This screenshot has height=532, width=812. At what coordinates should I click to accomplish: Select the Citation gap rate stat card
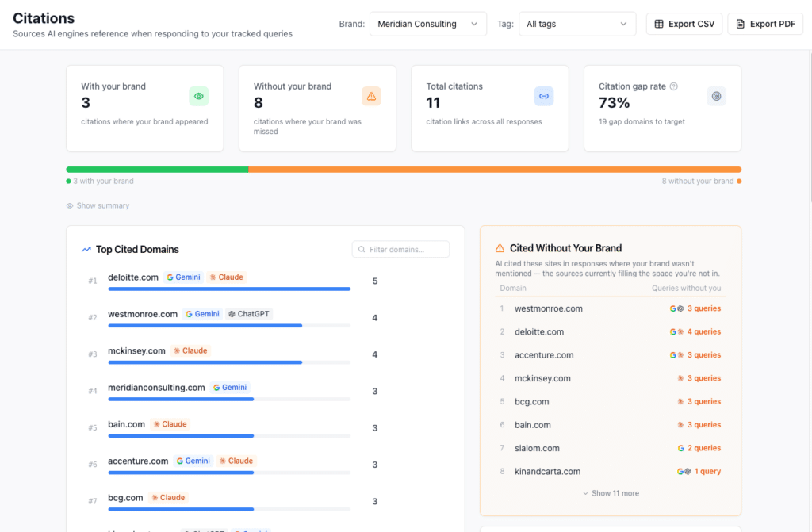[x=662, y=109]
